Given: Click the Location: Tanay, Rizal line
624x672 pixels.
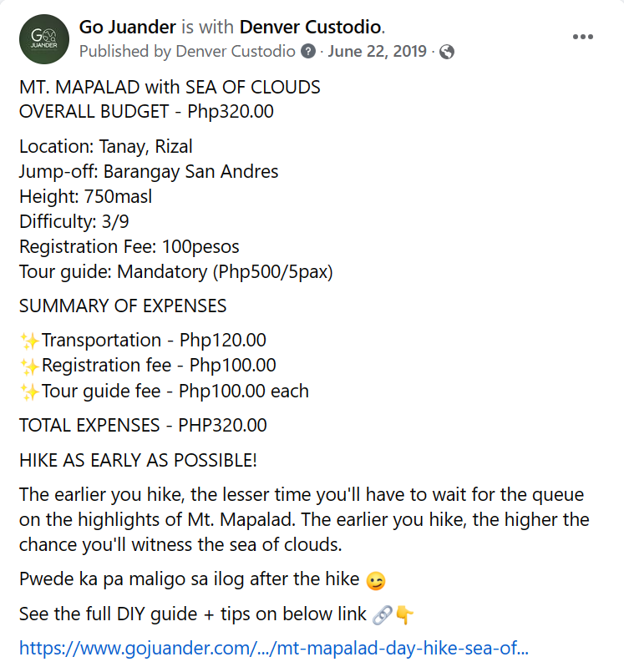Looking at the screenshot, I should [x=106, y=147].
